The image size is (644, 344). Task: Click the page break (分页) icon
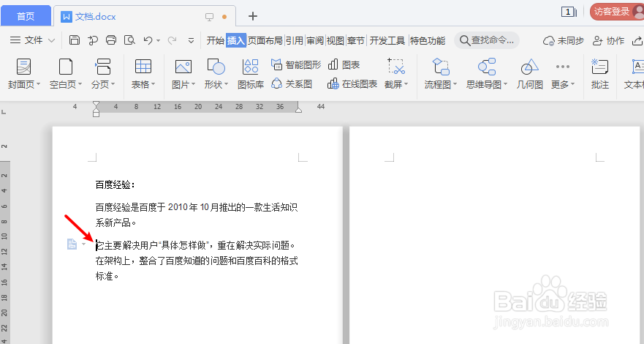click(x=102, y=66)
